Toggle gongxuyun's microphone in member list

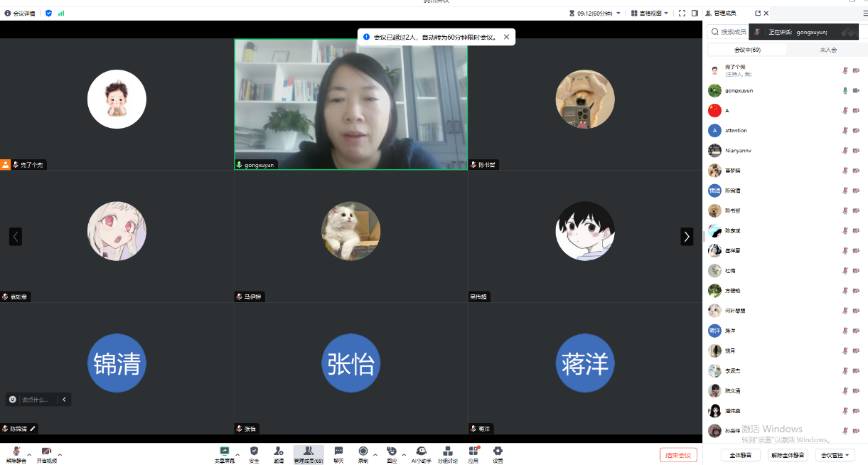845,90
